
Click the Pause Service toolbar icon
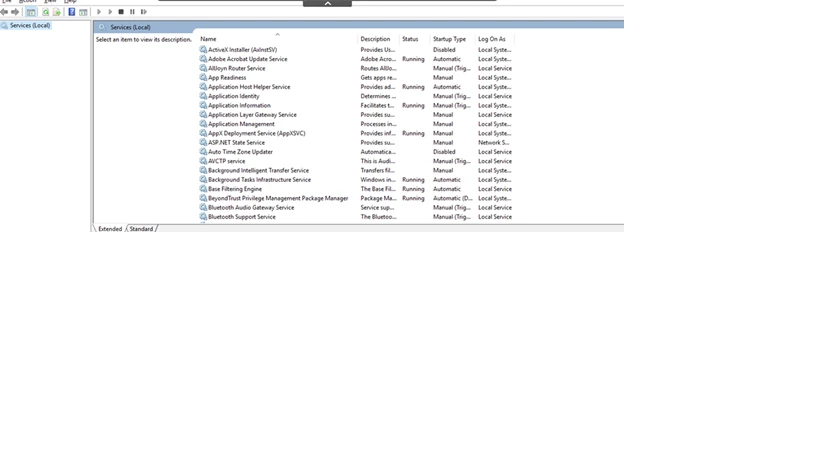132,11
